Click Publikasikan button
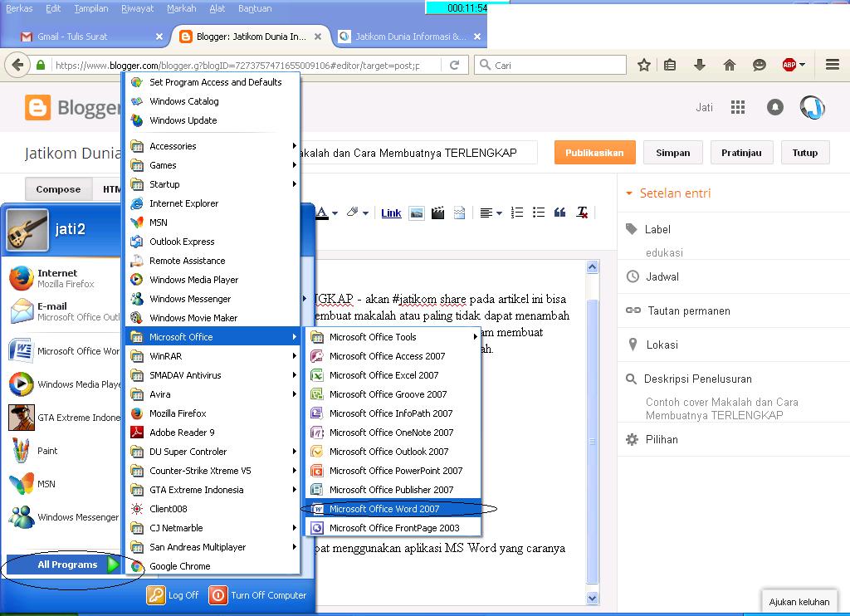The height and width of the screenshot is (616, 850). pos(594,153)
